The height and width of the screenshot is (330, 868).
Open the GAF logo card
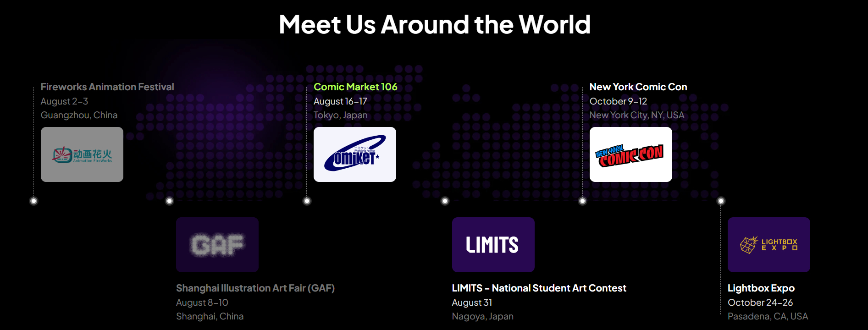coord(217,245)
